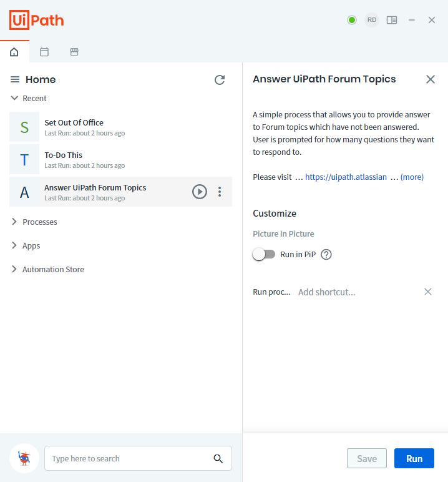Click the Picture in Picture label
Screen dimensions: 448x482
point(283,234)
